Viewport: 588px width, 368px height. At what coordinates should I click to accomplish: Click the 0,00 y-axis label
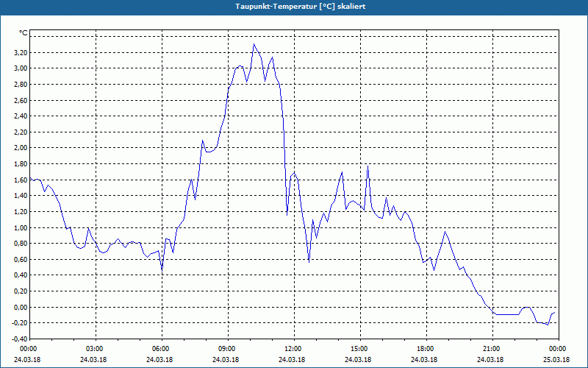(x=20, y=307)
